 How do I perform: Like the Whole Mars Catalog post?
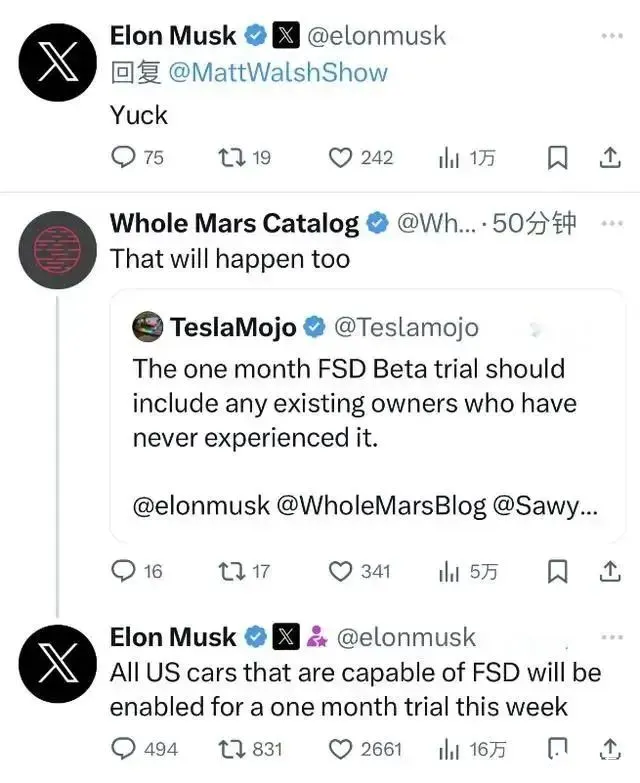coord(341,571)
